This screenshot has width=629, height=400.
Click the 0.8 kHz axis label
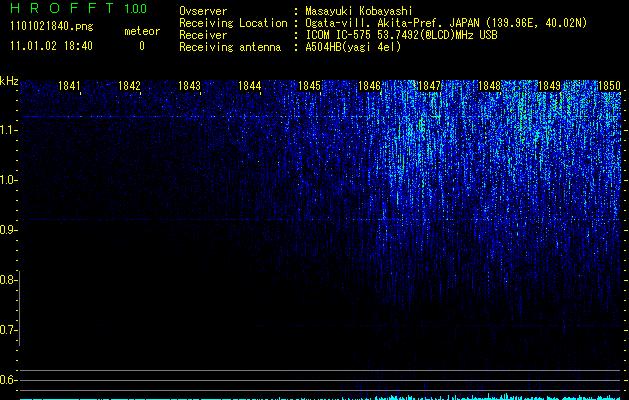(8, 280)
